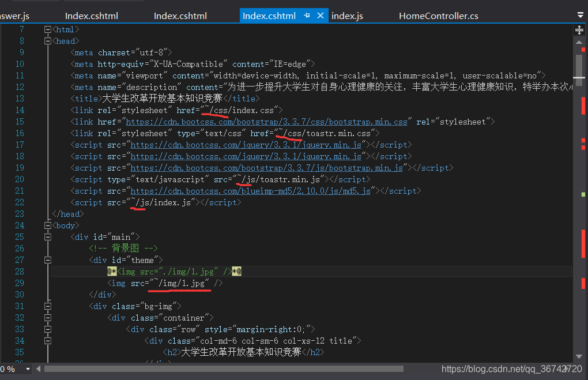Click the ~/js/index.js path on line 22
The image size is (588, 380).
[160, 202]
